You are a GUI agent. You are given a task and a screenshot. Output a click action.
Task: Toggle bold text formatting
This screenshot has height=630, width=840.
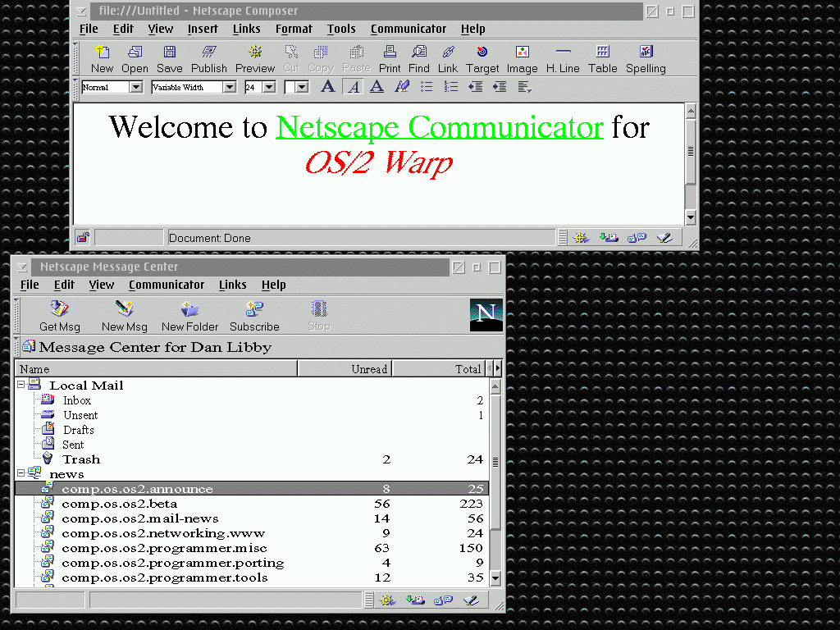coord(328,86)
